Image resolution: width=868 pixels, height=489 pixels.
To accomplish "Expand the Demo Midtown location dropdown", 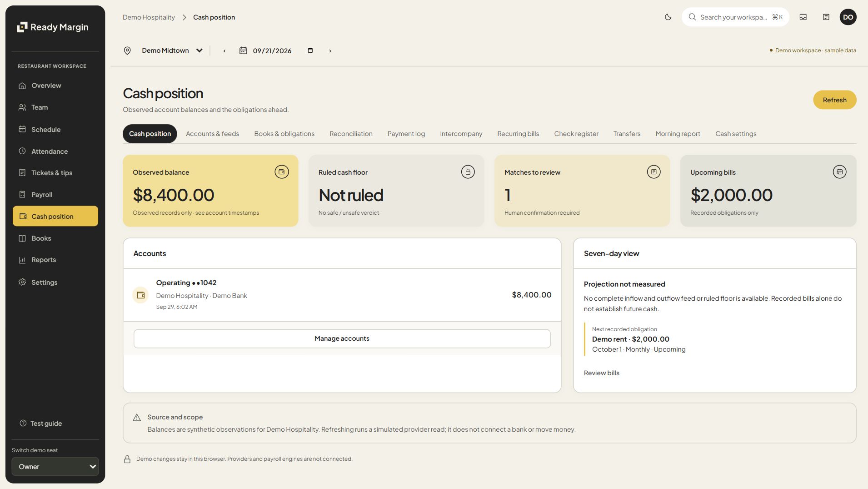I will click(172, 50).
